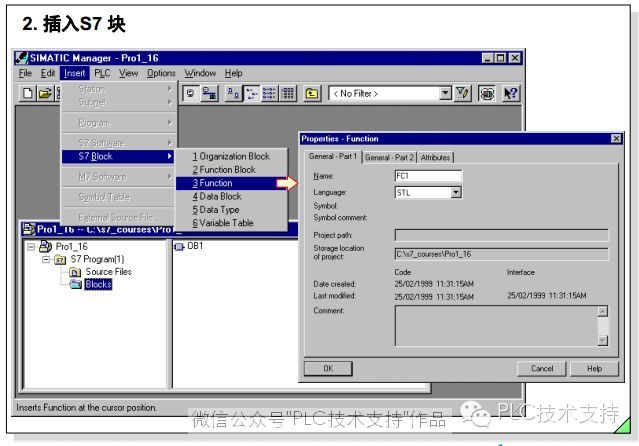Image resolution: width=639 pixels, height=446 pixels.
Task: Switch to Large Icons view
Action: tap(234, 93)
